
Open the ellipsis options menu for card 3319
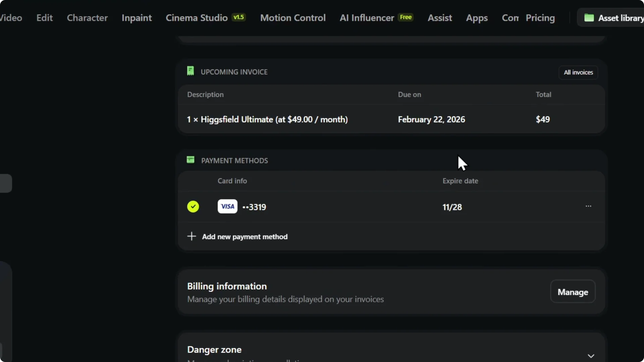pos(589,206)
